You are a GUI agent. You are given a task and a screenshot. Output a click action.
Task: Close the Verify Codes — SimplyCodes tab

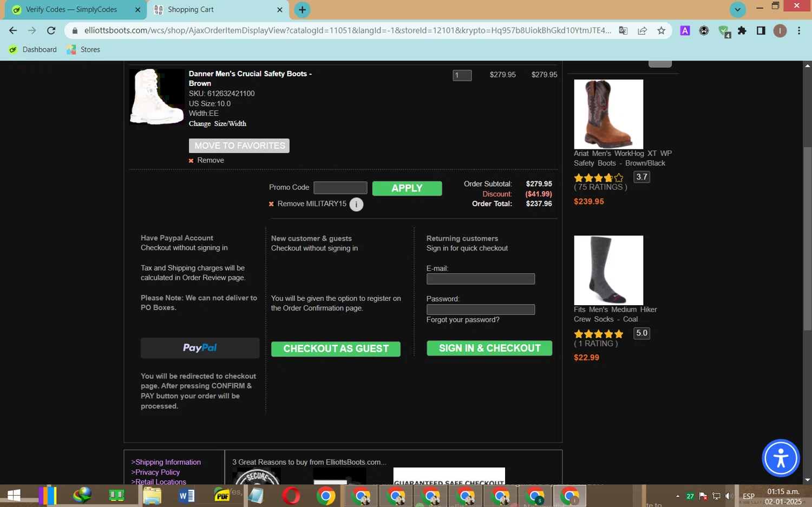click(x=137, y=10)
